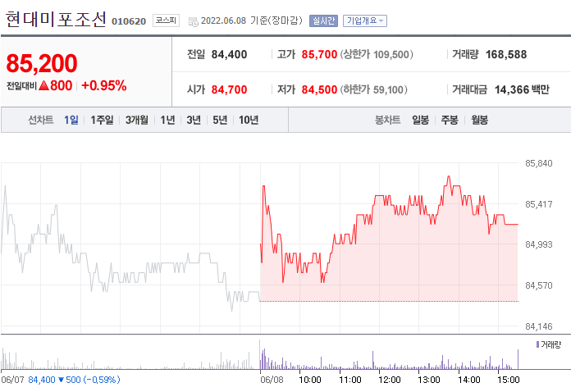
Task: Switch to the 3개월 chart period
Action: (137, 120)
